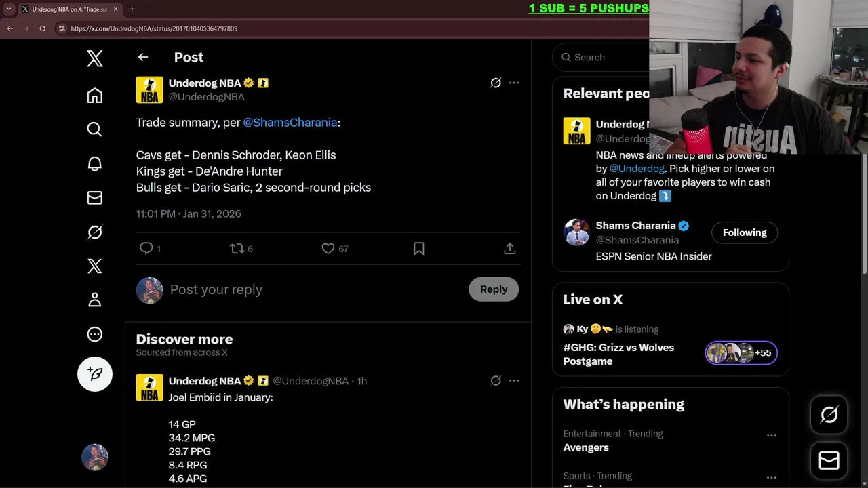Join the #GHG Grizz vs Wolves Postgame space
868x488 pixels.
pyautogui.click(x=618, y=354)
